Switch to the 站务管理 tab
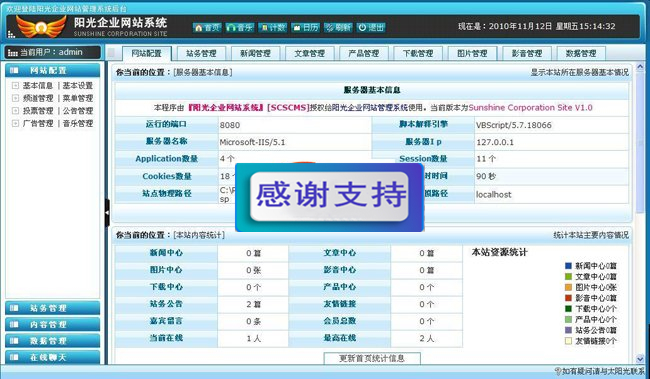Viewport: 650px width, 379px height. 201,53
